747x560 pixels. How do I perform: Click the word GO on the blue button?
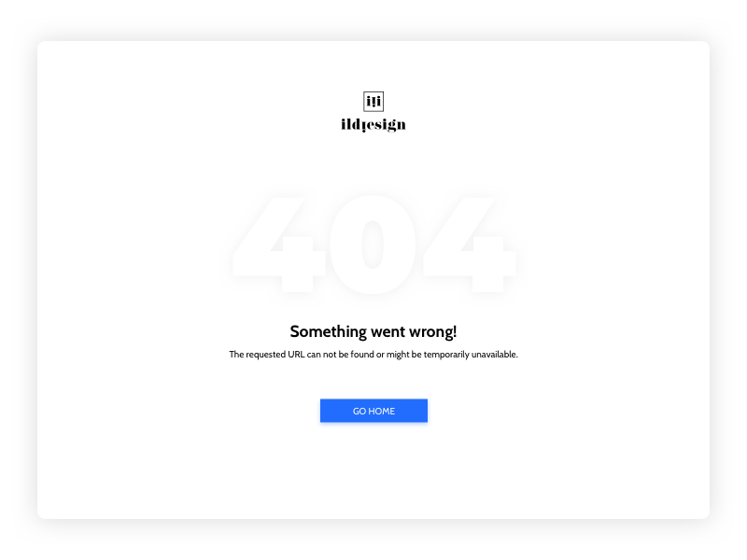pos(359,411)
